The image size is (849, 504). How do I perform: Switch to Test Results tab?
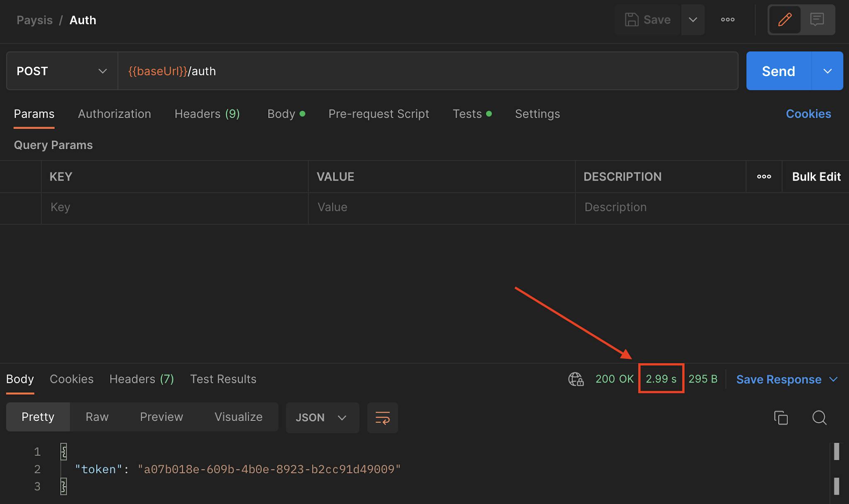point(223,379)
